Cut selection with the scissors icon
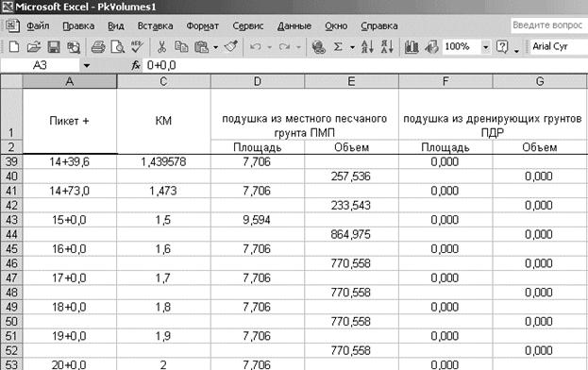This screenshot has height=370, width=588. (161, 47)
